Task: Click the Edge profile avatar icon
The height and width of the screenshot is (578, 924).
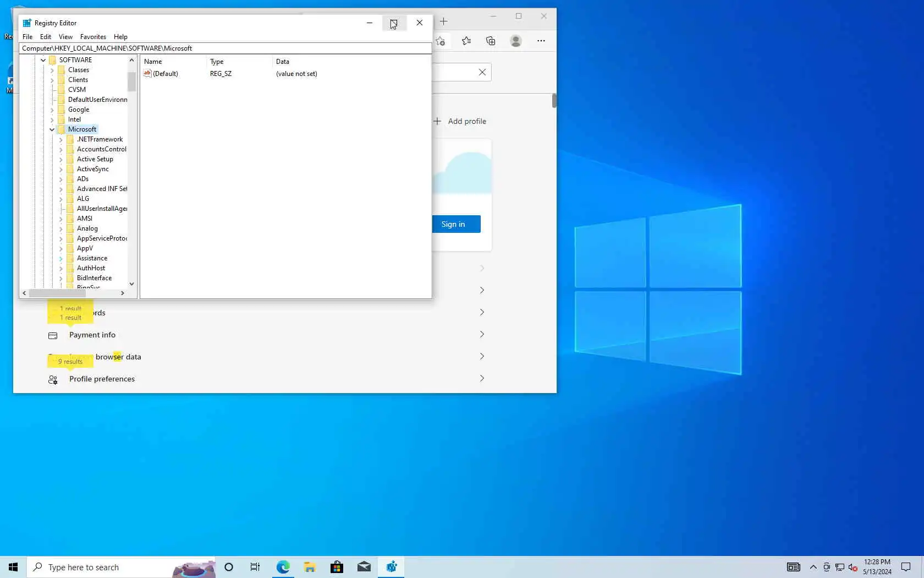Action: pos(516,41)
